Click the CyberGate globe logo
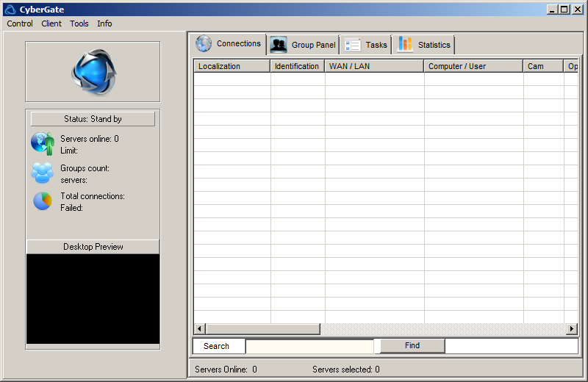 tap(93, 71)
